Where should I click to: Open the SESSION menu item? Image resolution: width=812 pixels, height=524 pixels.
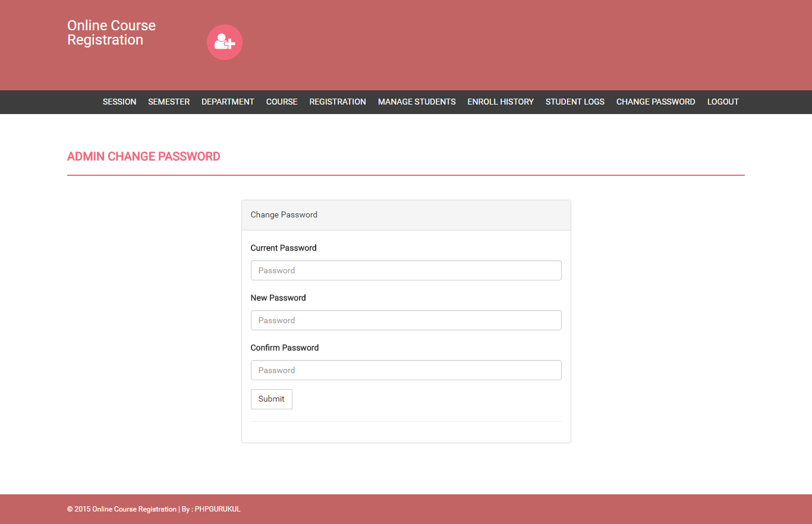coord(119,102)
